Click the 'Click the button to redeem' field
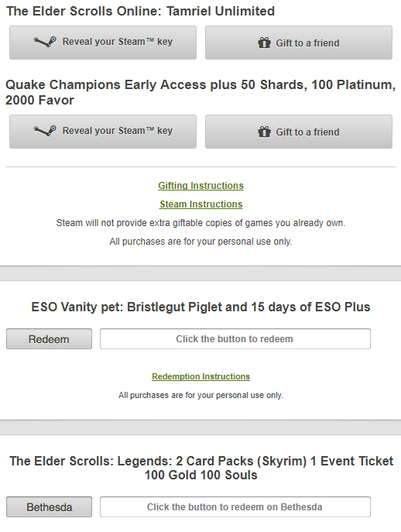The height and width of the screenshot is (532, 401). point(235,338)
